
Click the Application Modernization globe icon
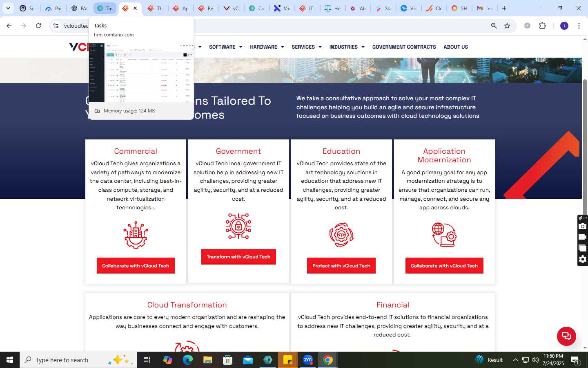tap(444, 235)
